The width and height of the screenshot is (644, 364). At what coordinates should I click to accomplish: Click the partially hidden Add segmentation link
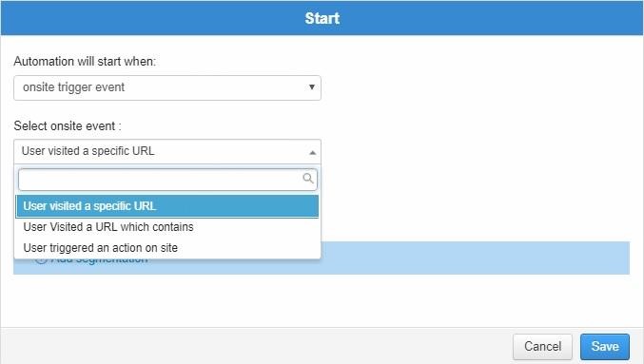(x=99, y=261)
